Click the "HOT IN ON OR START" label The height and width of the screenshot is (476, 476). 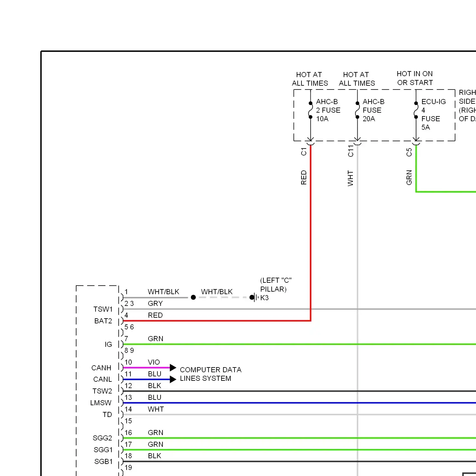point(415,78)
